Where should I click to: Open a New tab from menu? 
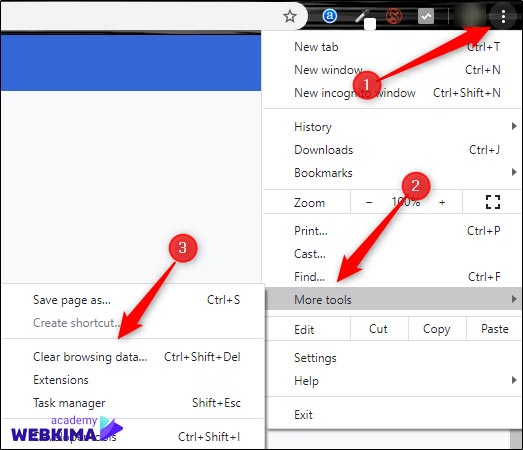393,47
